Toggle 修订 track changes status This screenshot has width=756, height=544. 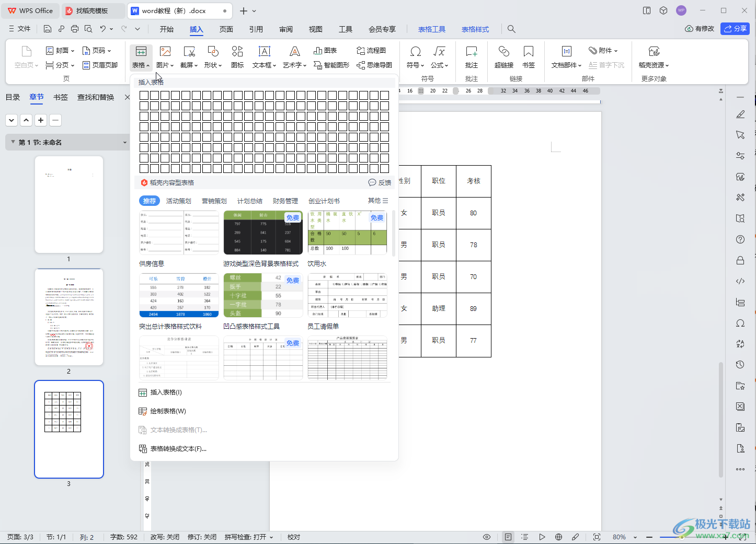click(202, 537)
